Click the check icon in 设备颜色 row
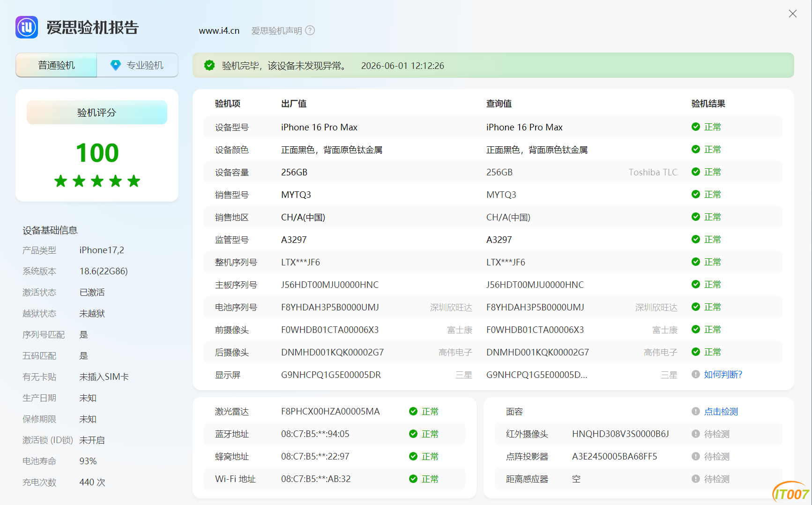The width and height of the screenshot is (812, 505). click(x=696, y=149)
